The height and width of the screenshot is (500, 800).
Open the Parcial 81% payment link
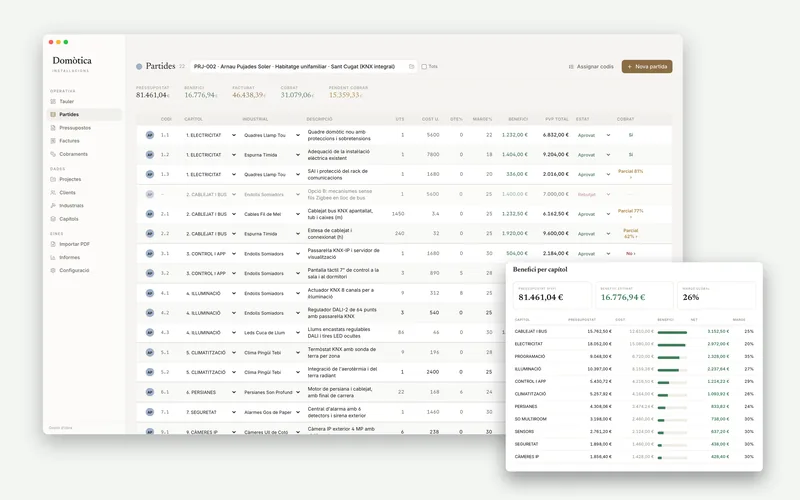631,174
